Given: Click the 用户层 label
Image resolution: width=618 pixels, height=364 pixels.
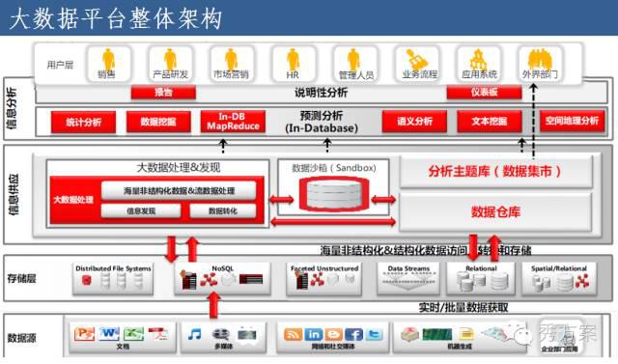Looking at the screenshot, I should click(60, 65).
